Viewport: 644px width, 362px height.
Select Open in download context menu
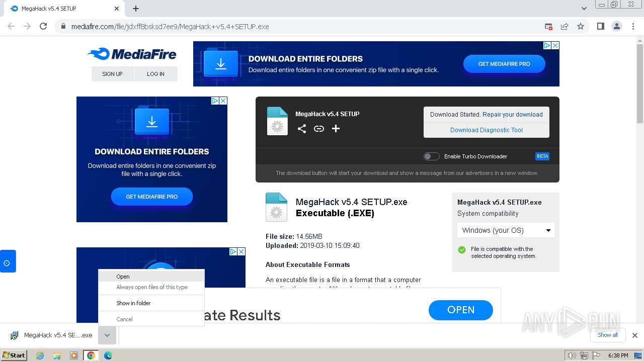[151, 277]
